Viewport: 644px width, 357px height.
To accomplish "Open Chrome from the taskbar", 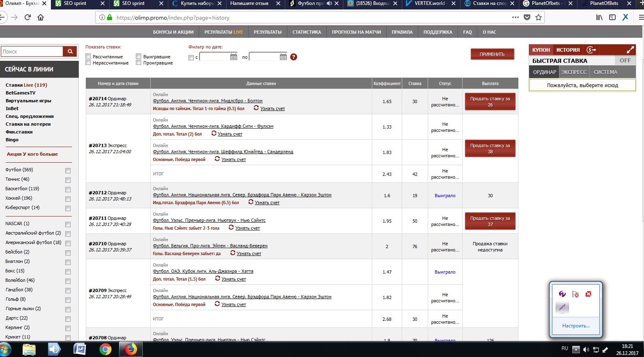I will point(105,349).
